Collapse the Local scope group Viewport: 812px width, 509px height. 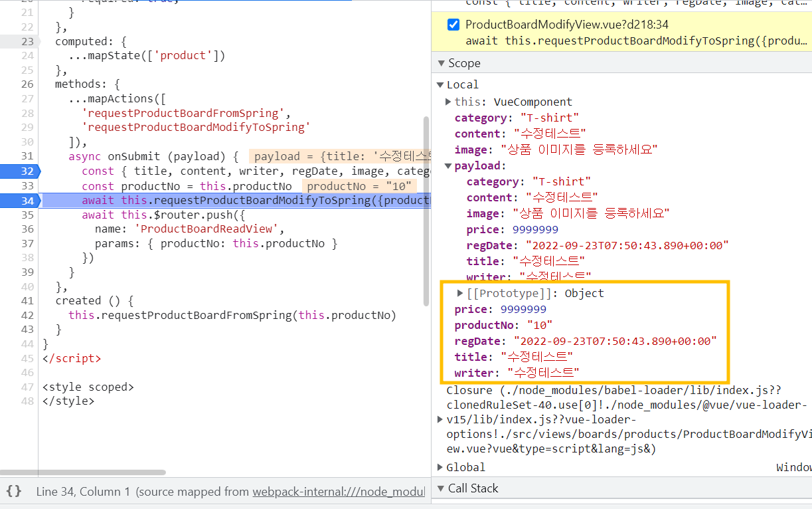click(440, 84)
